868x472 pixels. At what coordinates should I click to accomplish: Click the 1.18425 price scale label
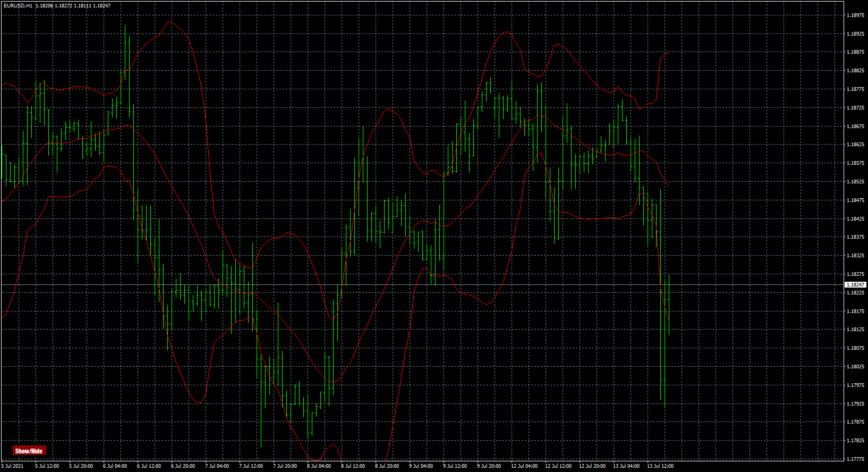click(x=855, y=219)
